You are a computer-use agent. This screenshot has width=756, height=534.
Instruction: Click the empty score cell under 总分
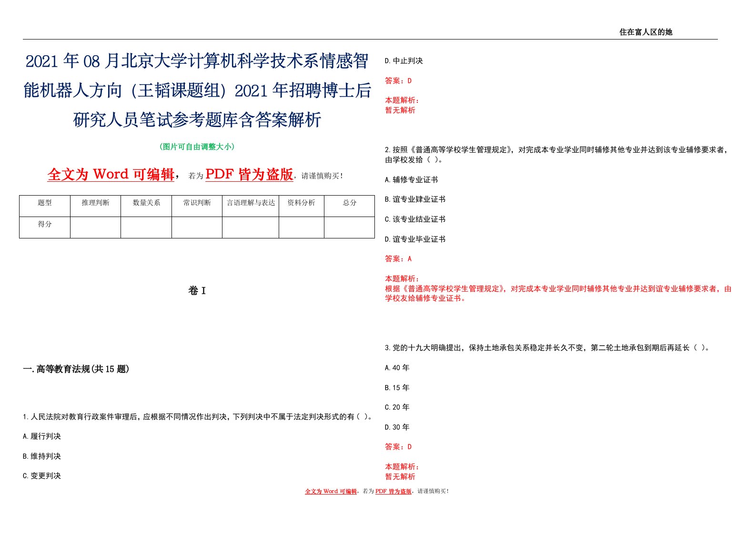coord(350,227)
